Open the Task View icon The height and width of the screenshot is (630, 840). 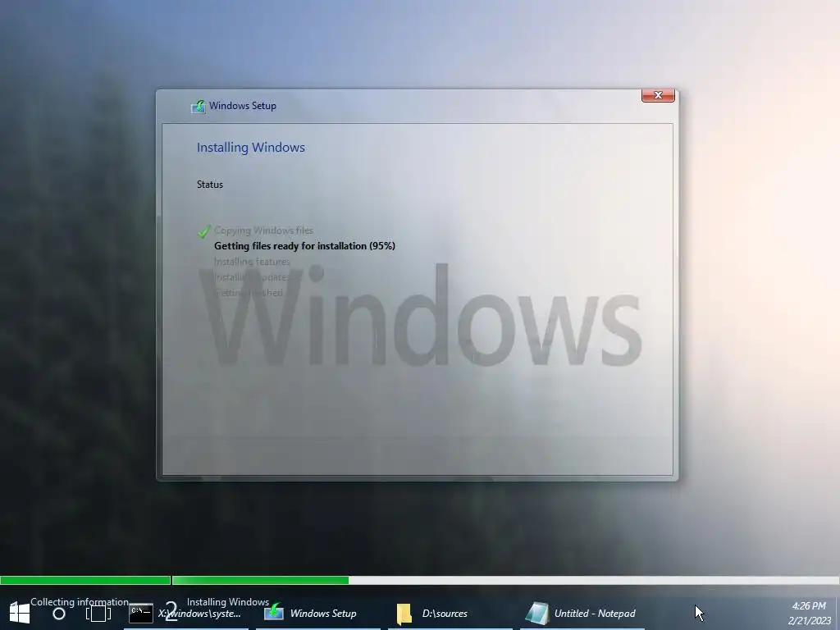(x=98, y=614)
